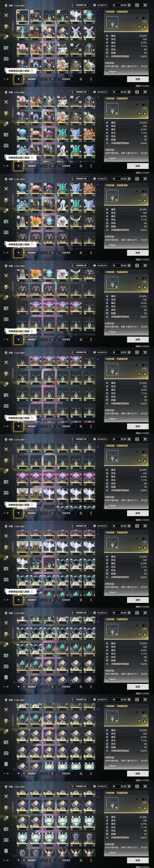154x868 pixels.
Task: Click the red trash icon in topmost screen
Action: pos(91,79)
